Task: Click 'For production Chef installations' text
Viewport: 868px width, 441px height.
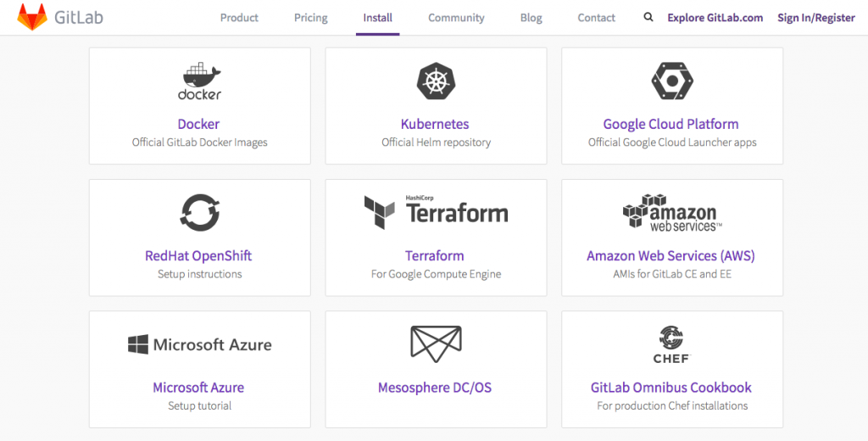Action: pyautogui.click(x=672, y=405)
